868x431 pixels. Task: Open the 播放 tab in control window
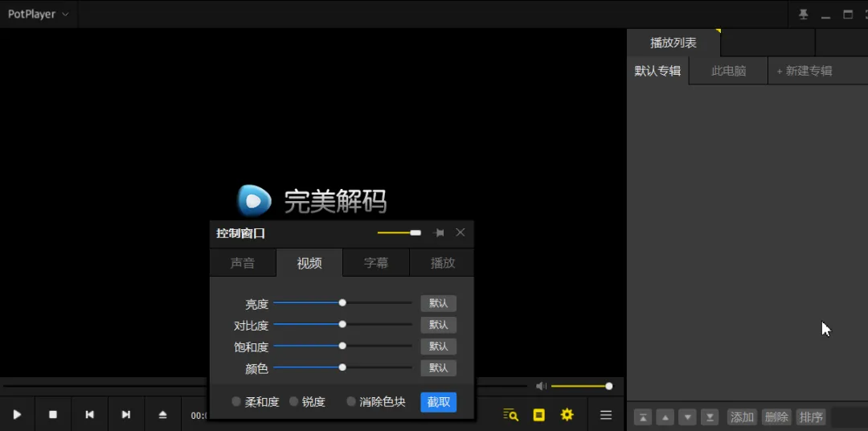(443, 263)
